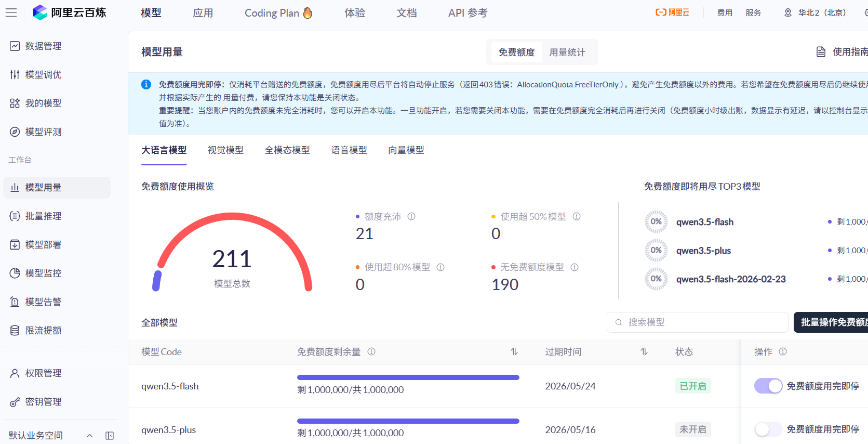
Task: Sort by 过期时间 column arrows
Action: pos(644,351)
